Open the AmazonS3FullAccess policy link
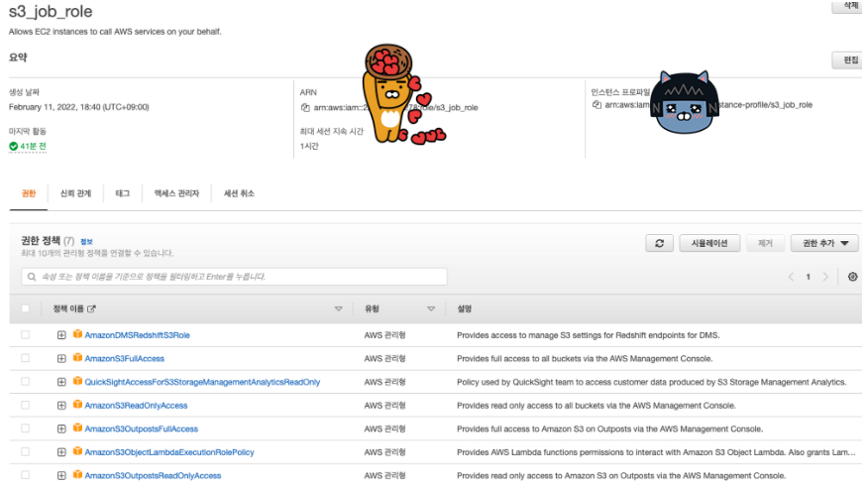The image size is (868, 488). 125,358
